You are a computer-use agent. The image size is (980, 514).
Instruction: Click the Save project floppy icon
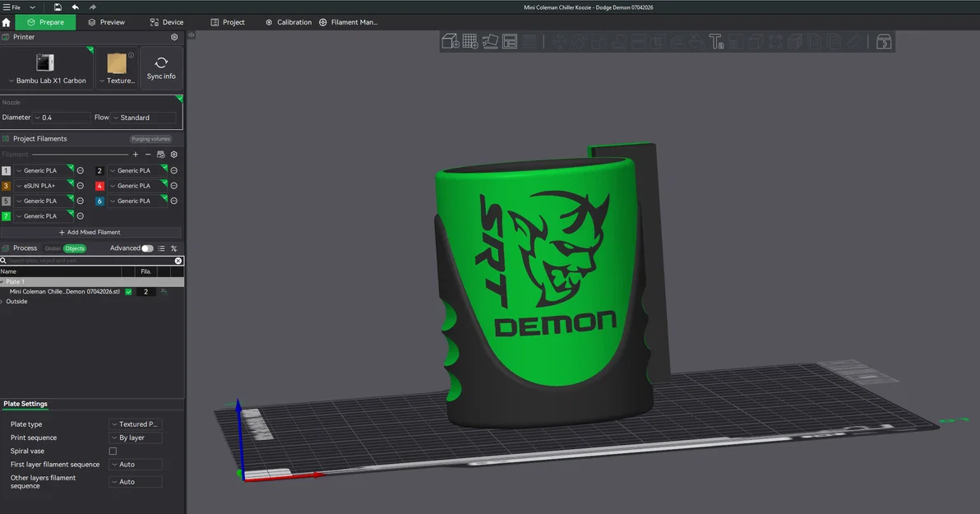point(58,7)
